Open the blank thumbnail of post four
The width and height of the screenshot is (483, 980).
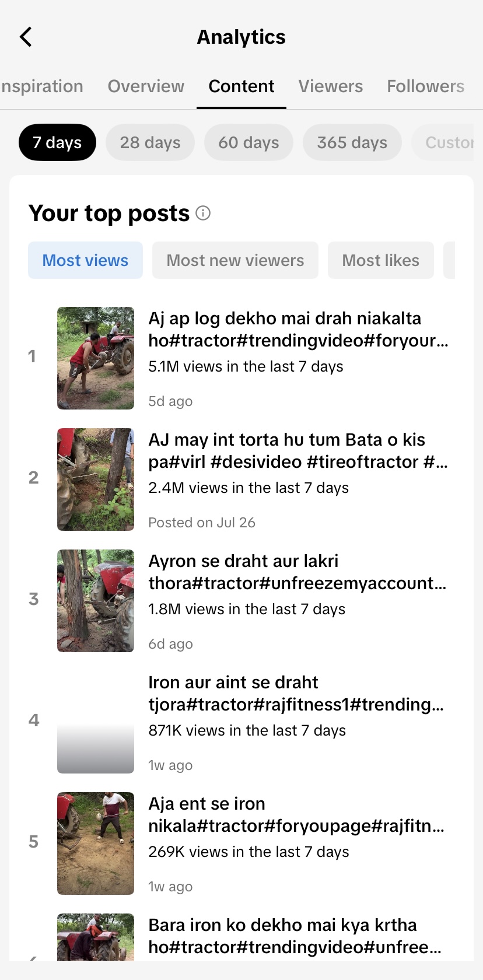[96, 722]
